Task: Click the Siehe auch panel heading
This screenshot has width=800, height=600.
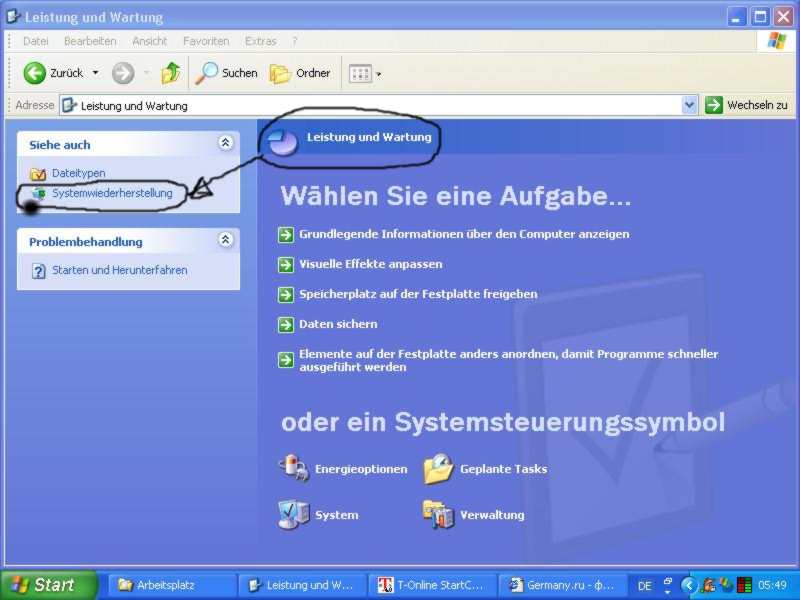Action: click(x=60, y=145)
